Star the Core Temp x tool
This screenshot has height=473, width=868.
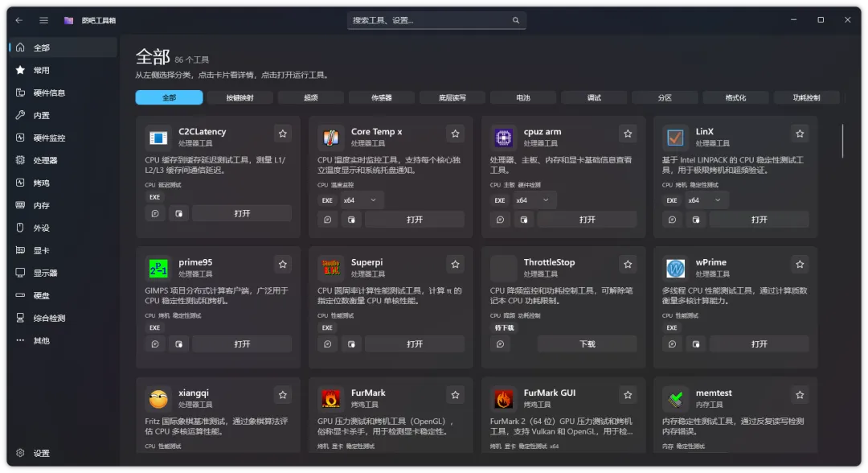pos(455,134)
